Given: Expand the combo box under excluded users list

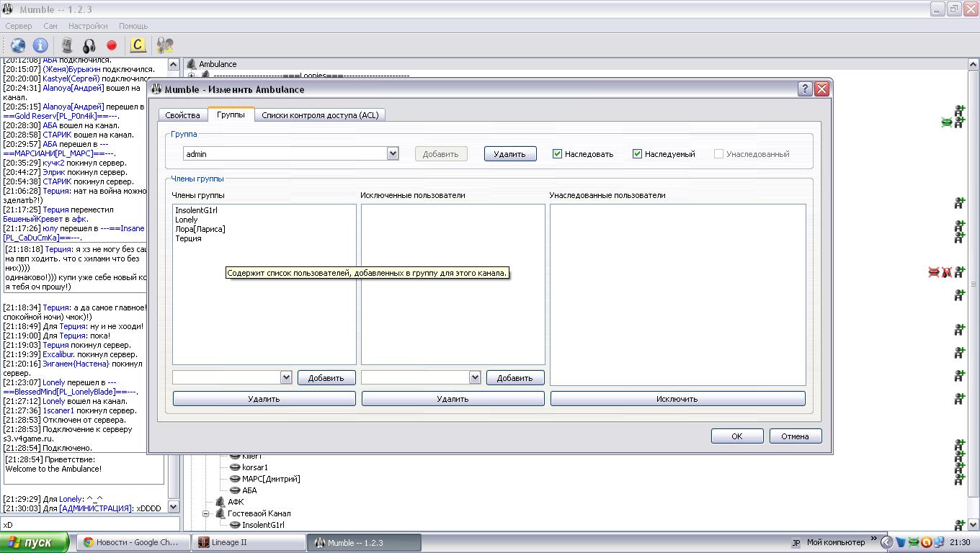Looking at the screenshot, I should tap(474, 377).
